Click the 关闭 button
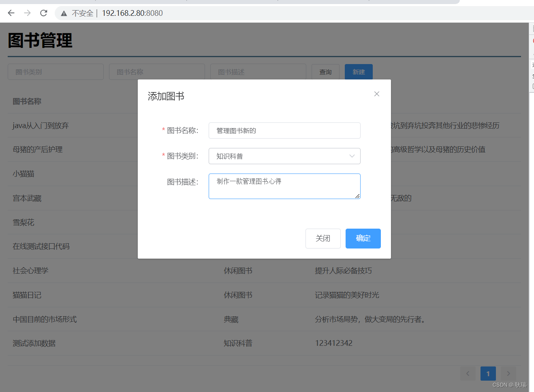The width and height of the screenshot is (534, 392). coord(323,238)
